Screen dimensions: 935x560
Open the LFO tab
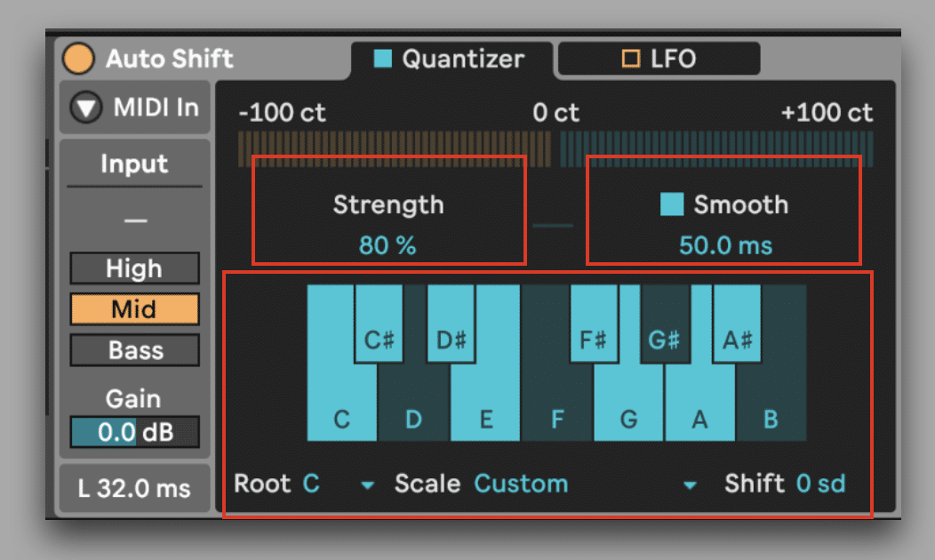(659, 60)
